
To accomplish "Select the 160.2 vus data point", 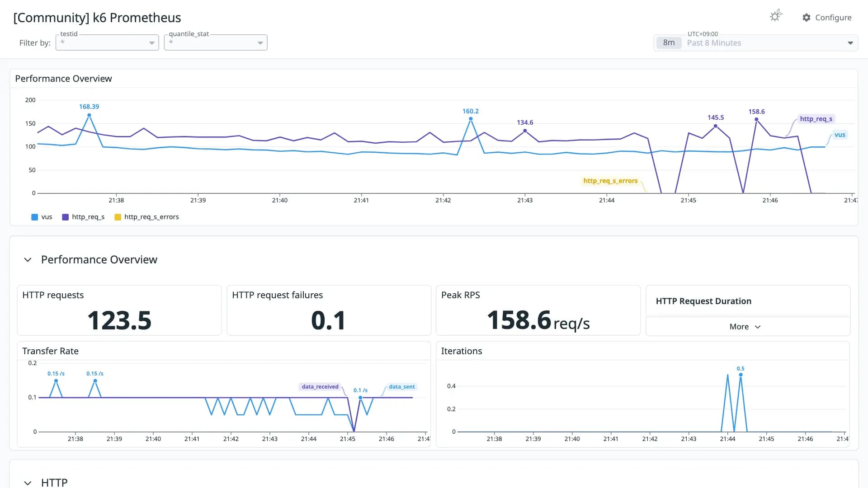I will click(471, 119).
